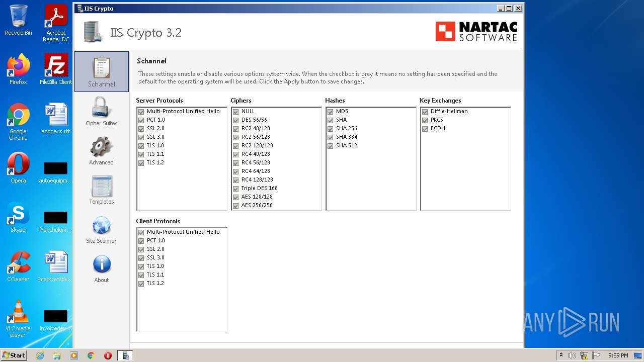Screen dimensions: 644x362
Task: Click the IIS Crypto server icon in header
Action: 92,32
